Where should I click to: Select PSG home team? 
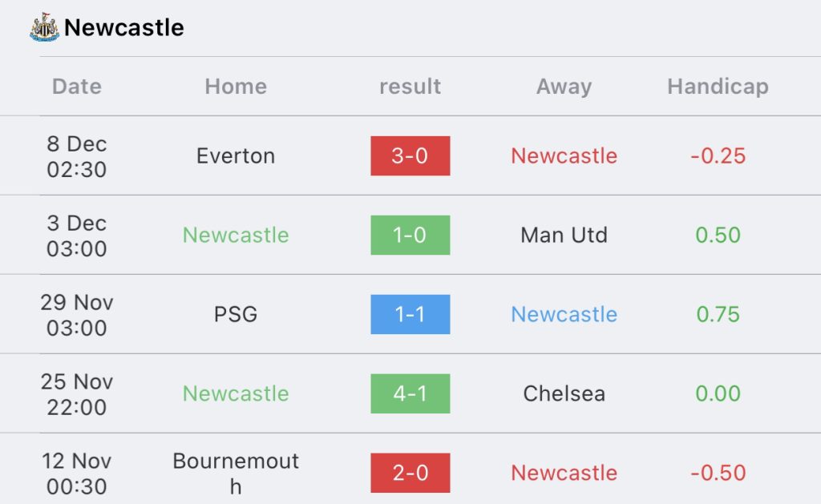[x=236, y=315]
